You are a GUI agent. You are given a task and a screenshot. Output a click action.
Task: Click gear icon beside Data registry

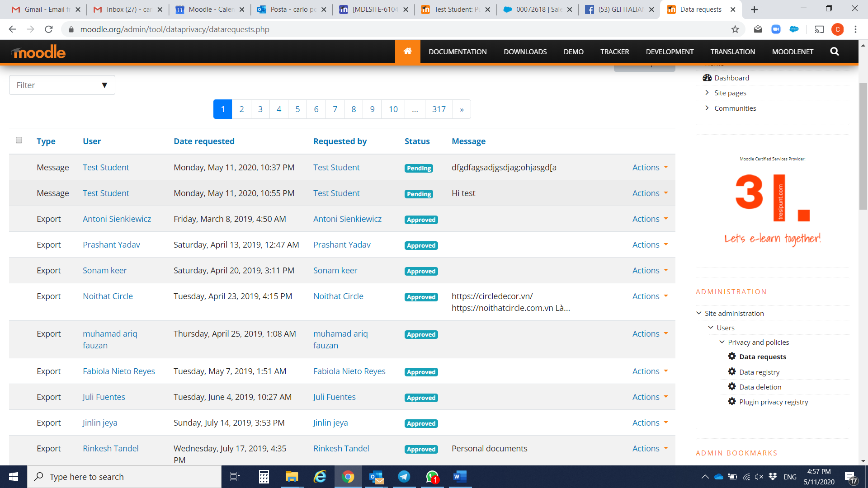coord(732,371)
